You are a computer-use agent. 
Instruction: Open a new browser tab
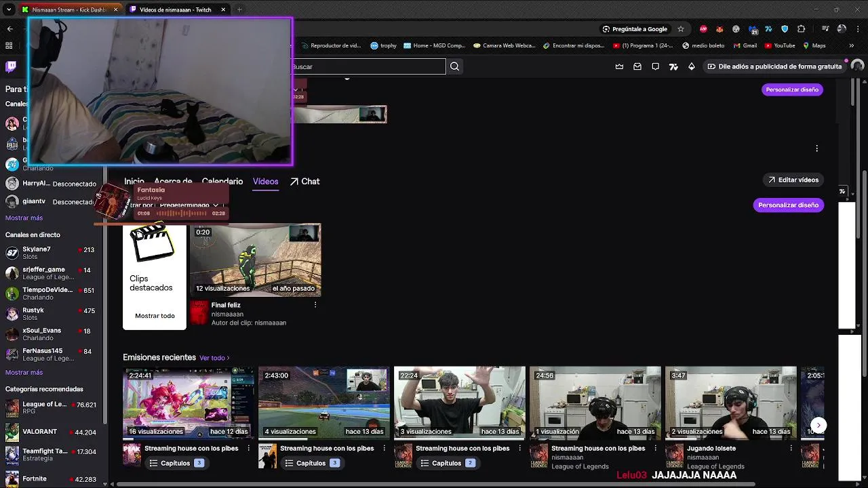pyautogui.click(x=239, y=9)
